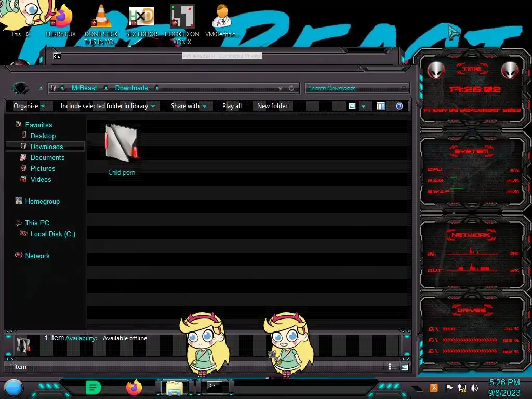This screenshot has height=399, width=532.
Task: Open Explorer help button
Action: (400, 106)
